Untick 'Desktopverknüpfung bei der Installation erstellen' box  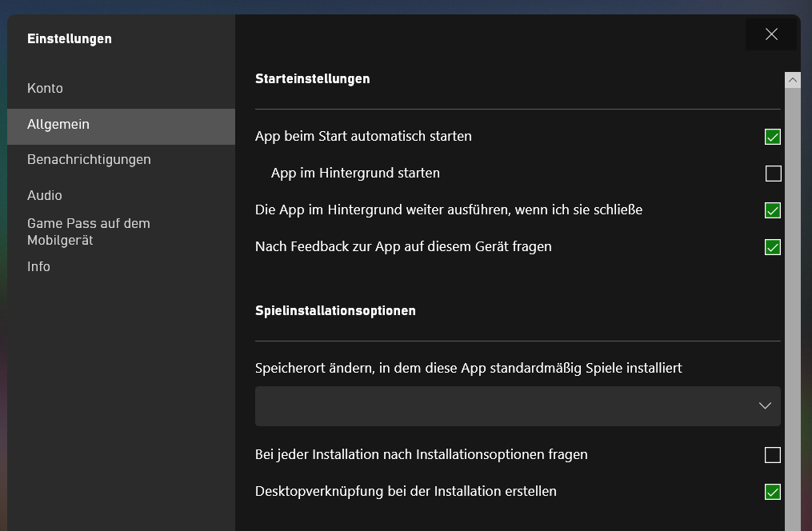773,492
